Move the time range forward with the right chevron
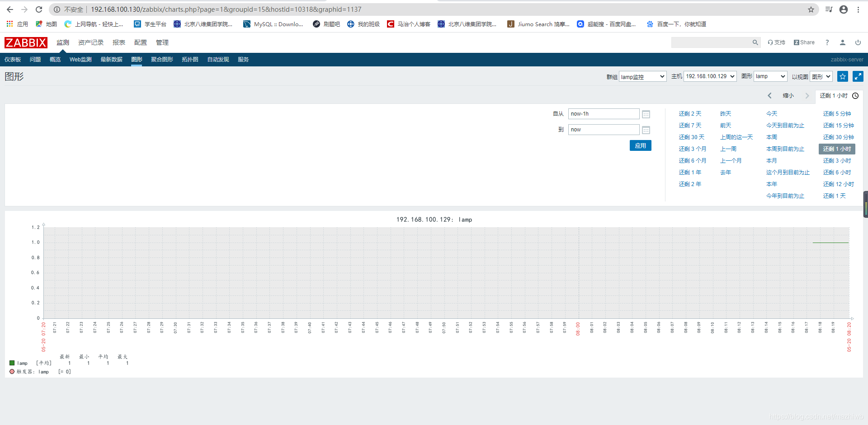The height and width of the screenshot is (425, 868). pos(807,96)
